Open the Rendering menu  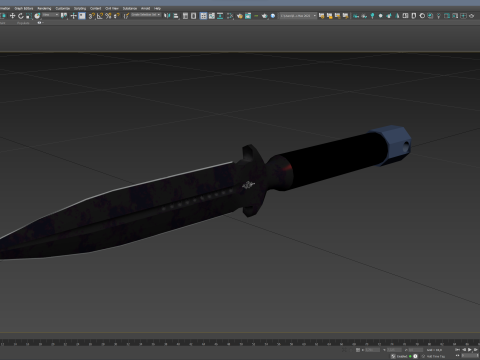pyautogui.click(x=44, y=8)
